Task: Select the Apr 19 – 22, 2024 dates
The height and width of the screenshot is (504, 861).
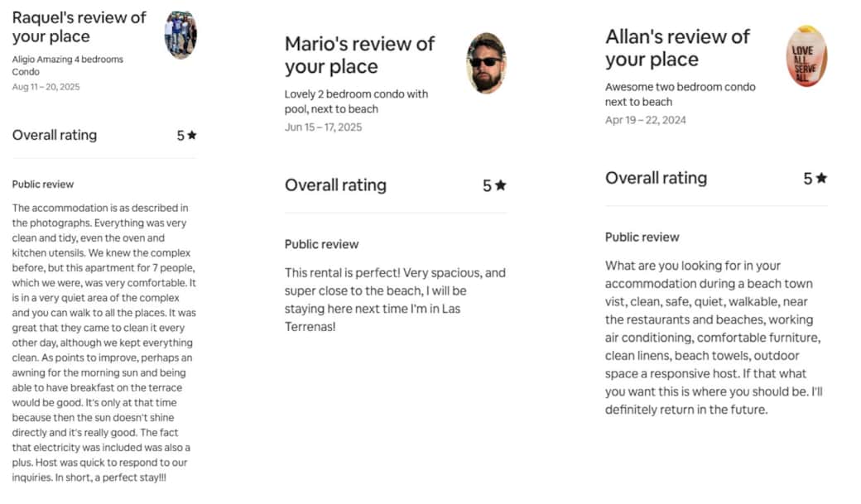Action: point(645,120)
